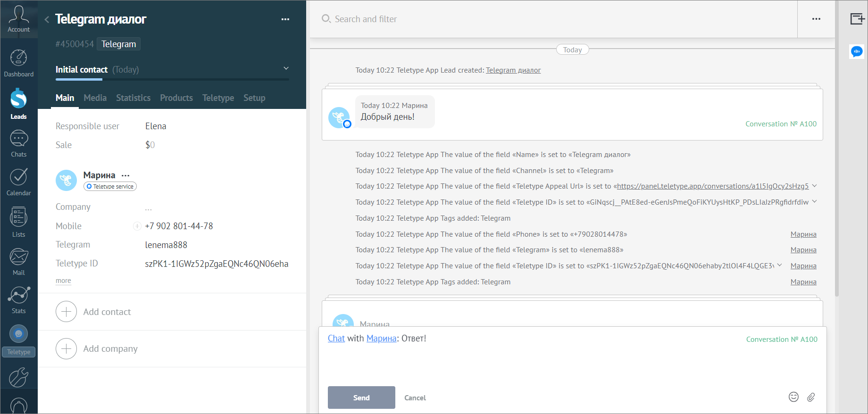Screen dimensions: 868x414
Task: Click Марина contact avatar in lead card
Action: point(66,181)
